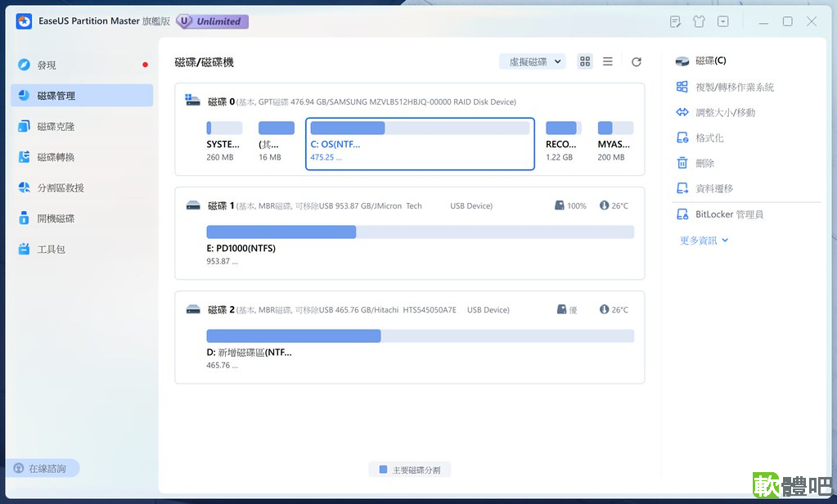The width and height of the screenshot is (837, 504).
Task: Click the 磁碟管理 pie chart icon
Action: pos(24,95)
